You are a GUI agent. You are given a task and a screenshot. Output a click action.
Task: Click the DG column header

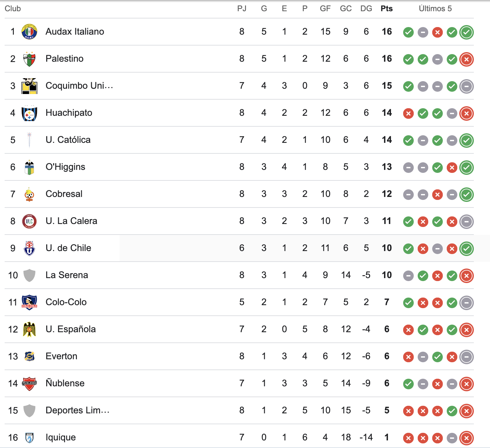coord(366,9)
